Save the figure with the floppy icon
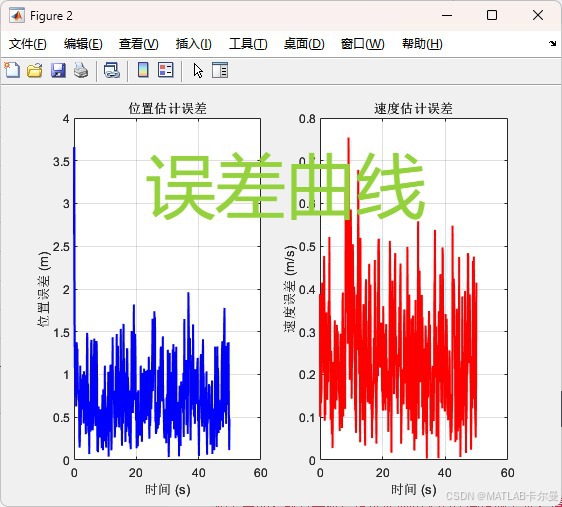 (58, 70)
